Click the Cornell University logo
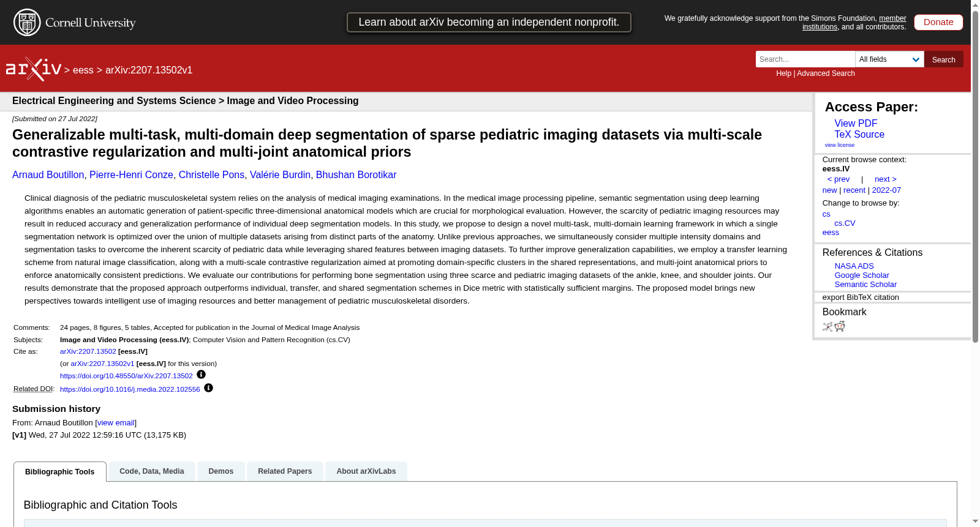This screenshot has height=527, width=980. click(x=75, y=23)
